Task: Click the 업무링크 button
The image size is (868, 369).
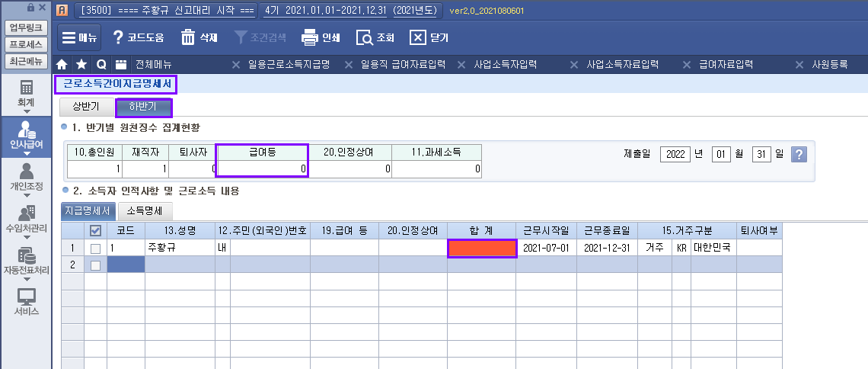Action: pos(26,27)
